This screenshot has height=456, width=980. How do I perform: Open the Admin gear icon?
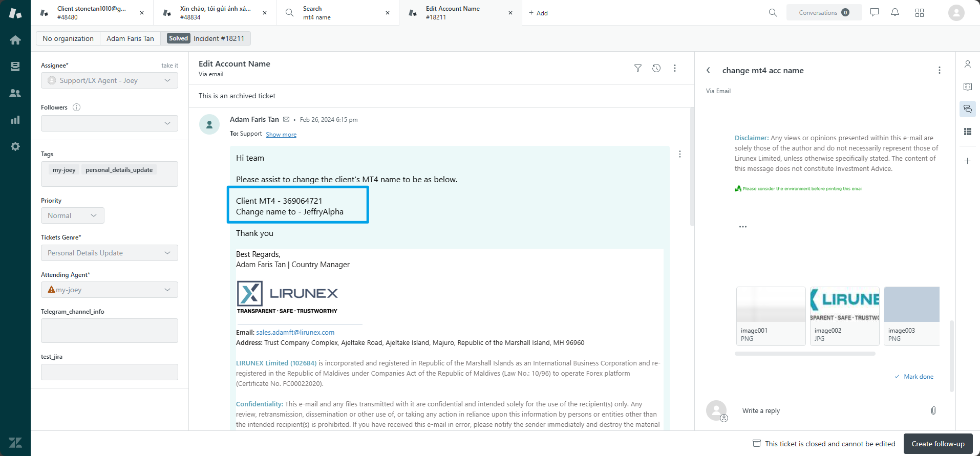15,146
